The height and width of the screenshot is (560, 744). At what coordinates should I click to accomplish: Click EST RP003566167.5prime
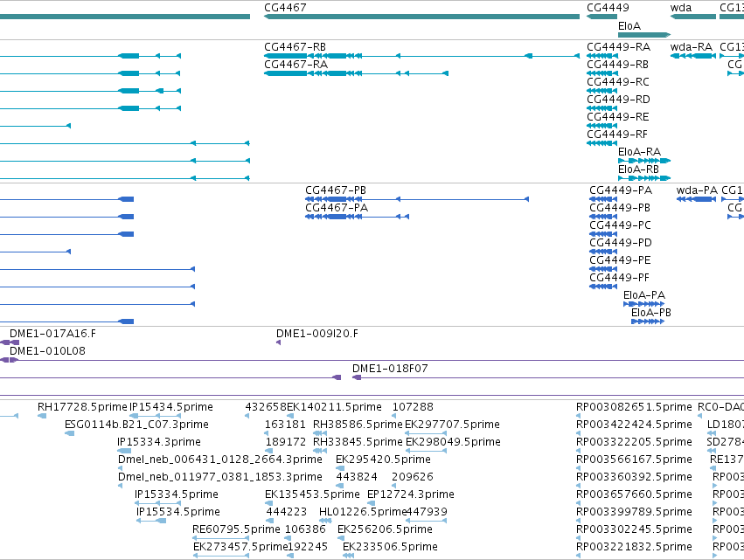pyautogui.click(x=579, y=468)
